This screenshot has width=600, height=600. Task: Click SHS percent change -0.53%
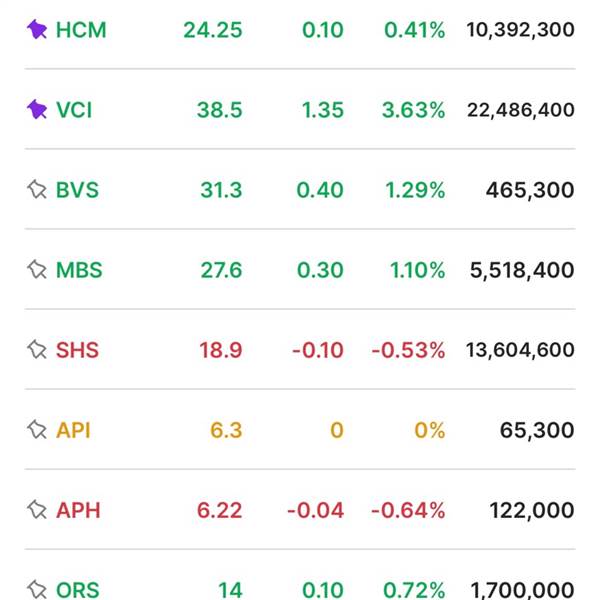408,350
